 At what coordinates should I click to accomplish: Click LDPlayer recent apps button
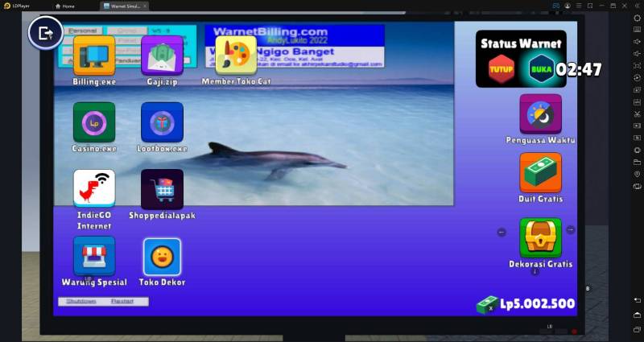637,330
